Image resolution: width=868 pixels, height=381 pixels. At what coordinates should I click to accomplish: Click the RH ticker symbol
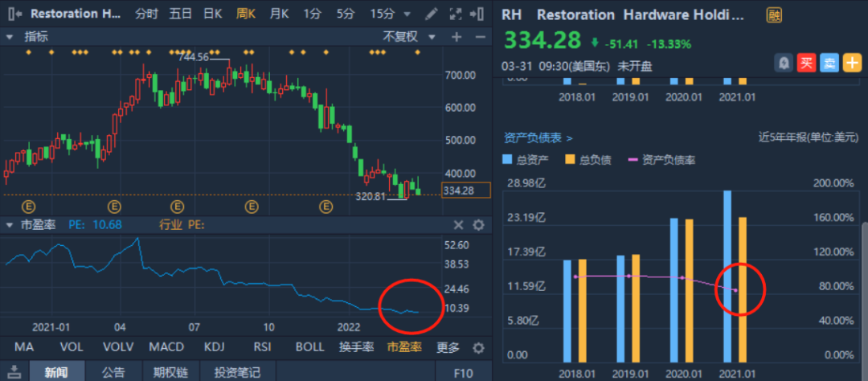(512, 15)
